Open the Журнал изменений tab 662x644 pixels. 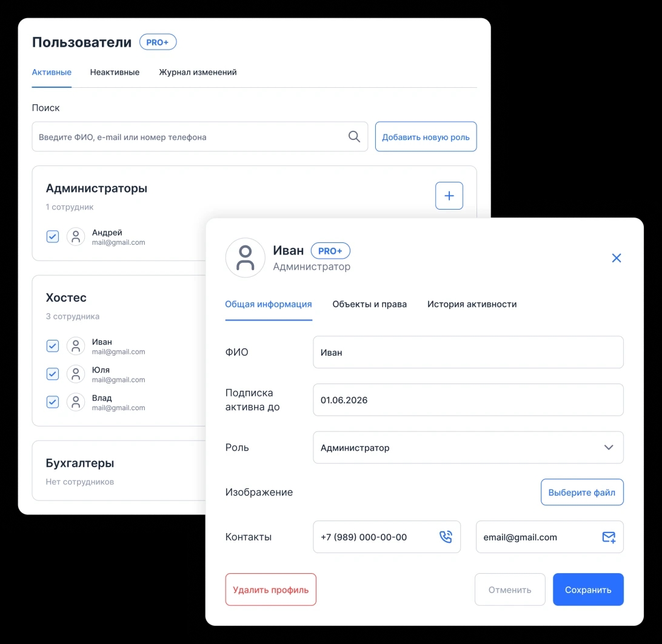(x=198, y=72)
